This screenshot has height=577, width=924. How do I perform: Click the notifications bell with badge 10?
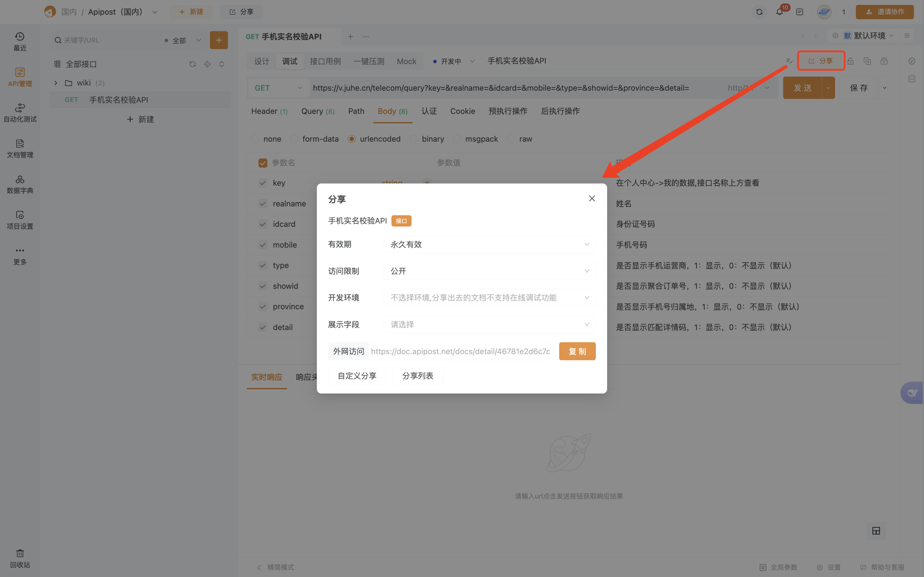pyautogui.click(x=779, y=12)
